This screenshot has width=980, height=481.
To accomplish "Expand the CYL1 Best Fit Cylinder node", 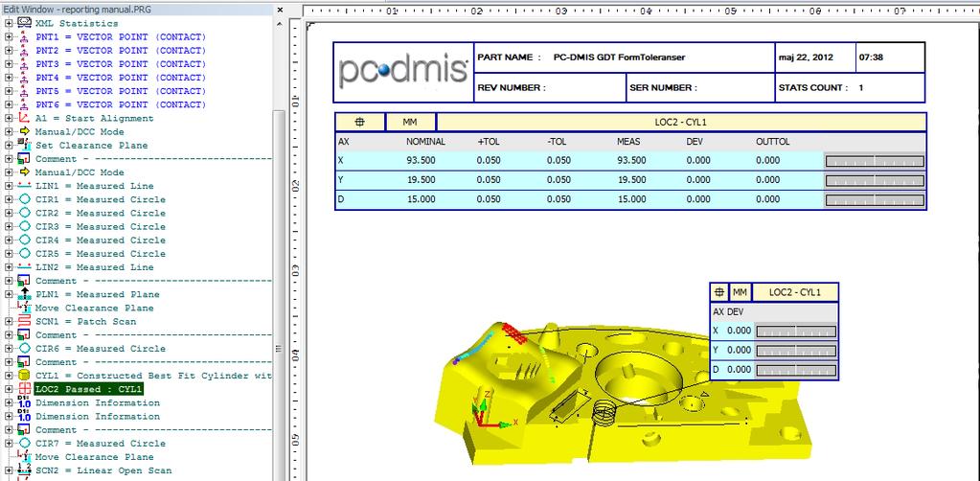I will click(x=9, y=376).
